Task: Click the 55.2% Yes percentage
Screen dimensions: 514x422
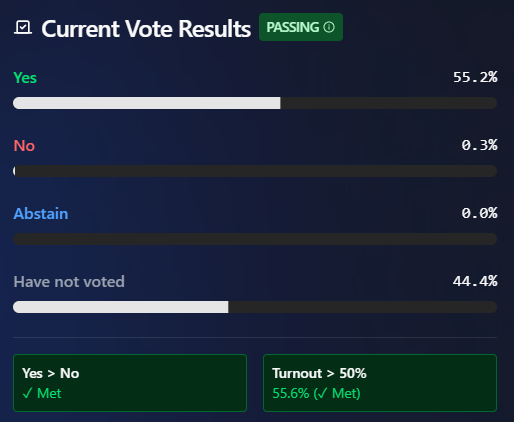Action: pos(475,77)
